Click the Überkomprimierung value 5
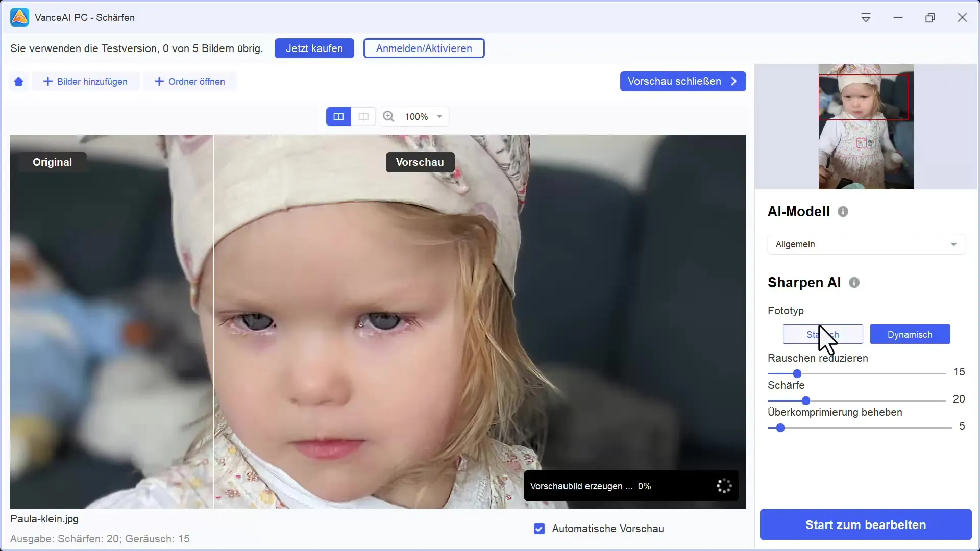Image resolution: width=980 pixels, height=551 pixels. (962, 427)
